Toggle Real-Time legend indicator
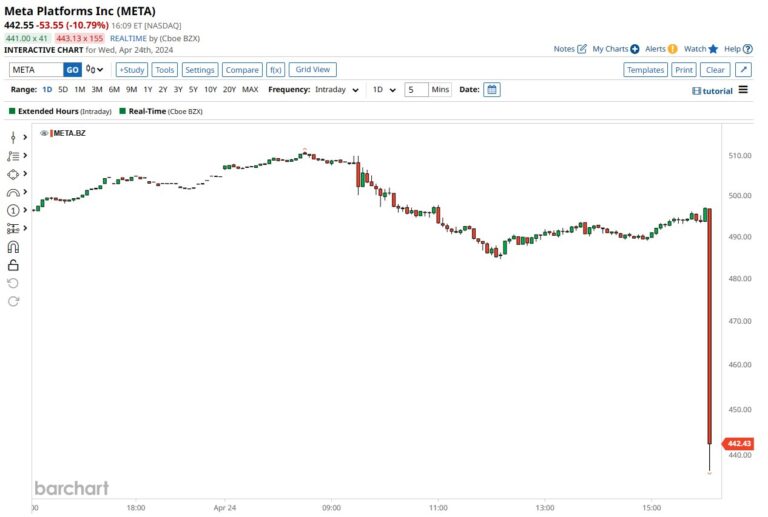 pyautogui.click(x=121, y=111)
